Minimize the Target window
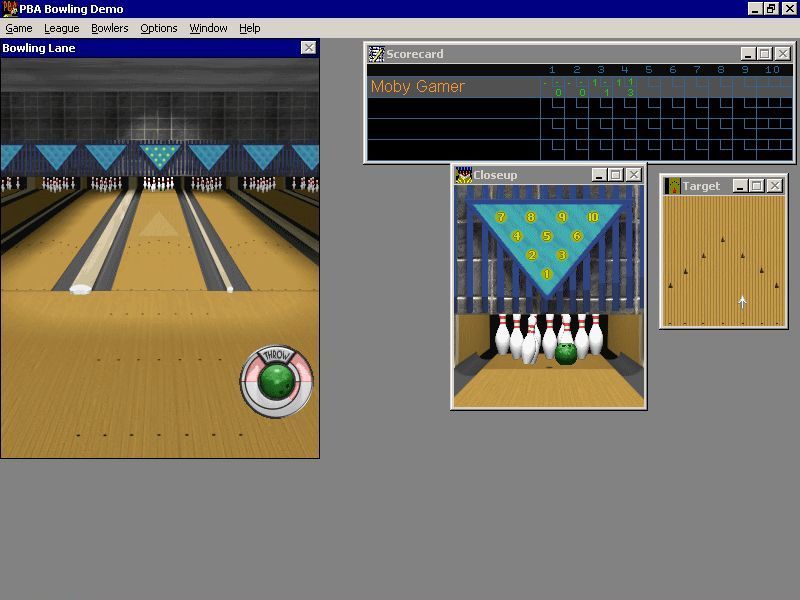The width and height of the screenshot is (800, 600). [740, 186]
